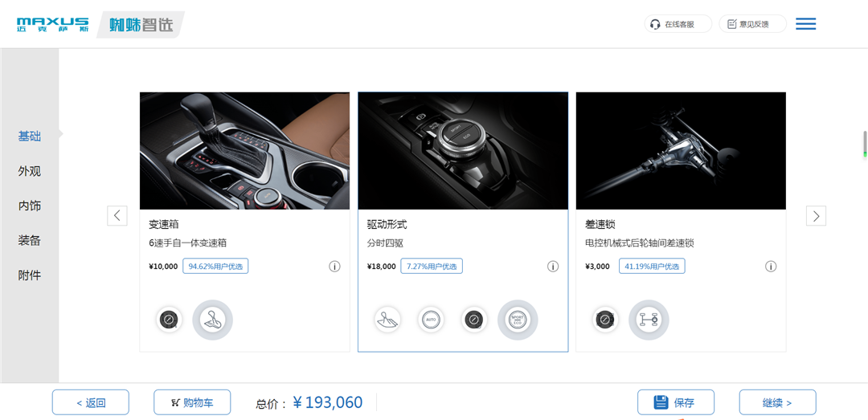Go to next options with right arrow
The height and width of the screenshot is (420, 868).
[x=816, y=216]
